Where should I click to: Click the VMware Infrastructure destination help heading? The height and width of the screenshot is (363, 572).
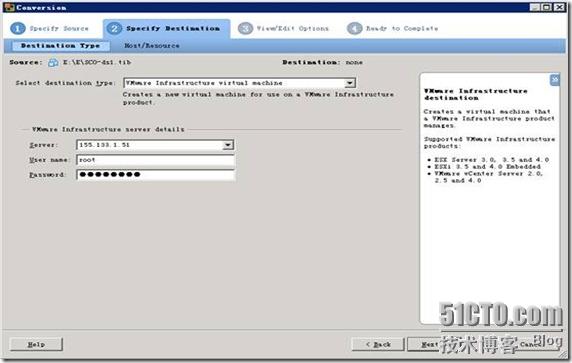[x=475, y=94]
